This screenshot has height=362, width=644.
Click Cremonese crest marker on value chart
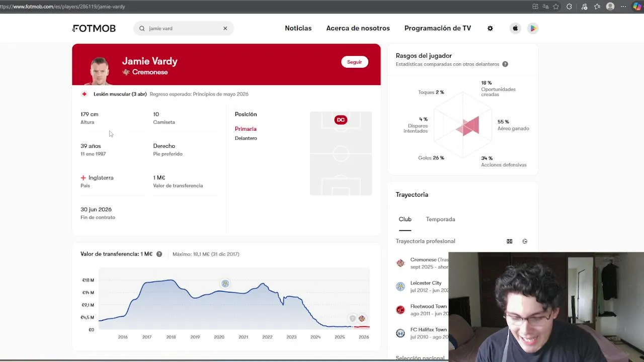(362, 318)
